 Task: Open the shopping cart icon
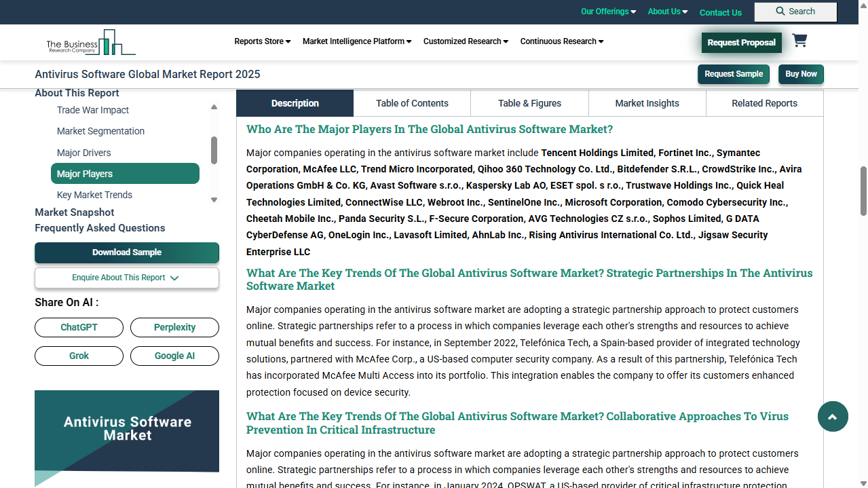[799, 41]
